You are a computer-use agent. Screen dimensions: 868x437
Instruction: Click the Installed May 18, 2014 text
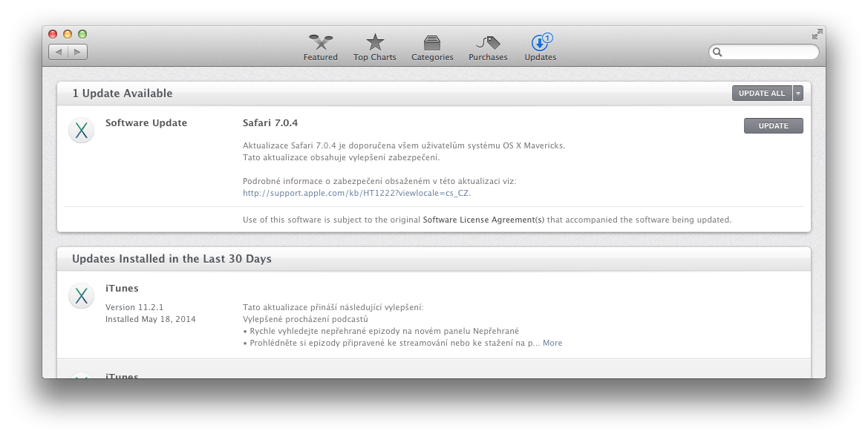151,319
